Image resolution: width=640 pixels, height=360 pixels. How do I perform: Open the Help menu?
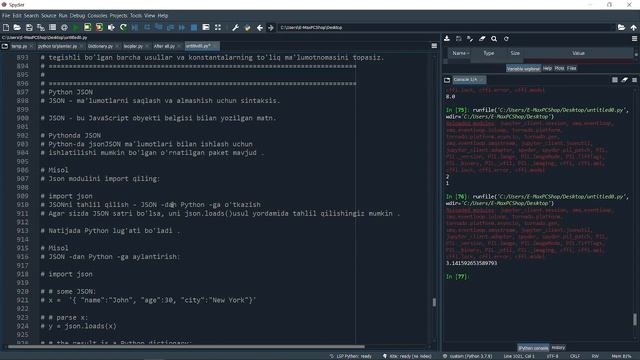tap(163, 16)
